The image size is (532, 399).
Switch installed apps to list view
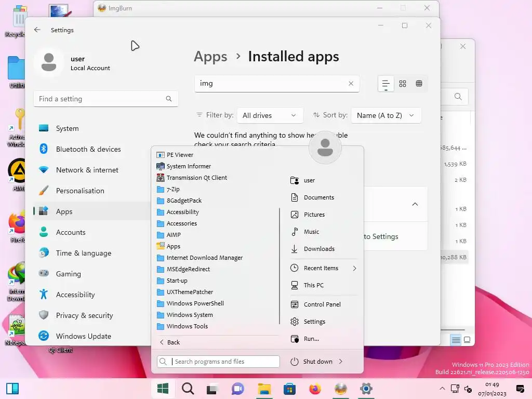pos(386,84)
